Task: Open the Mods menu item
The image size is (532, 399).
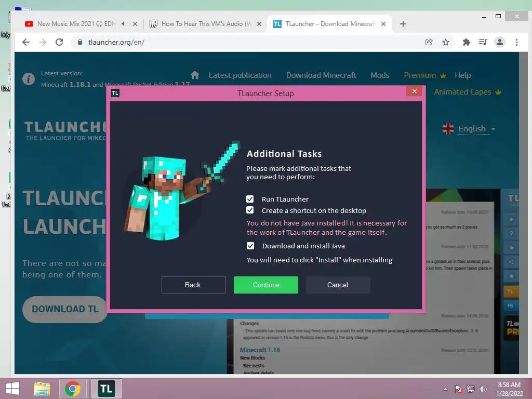Action: [380, 75]
